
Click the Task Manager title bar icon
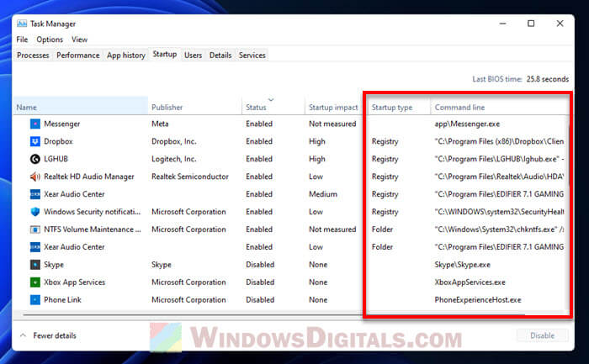click(22, 24)
